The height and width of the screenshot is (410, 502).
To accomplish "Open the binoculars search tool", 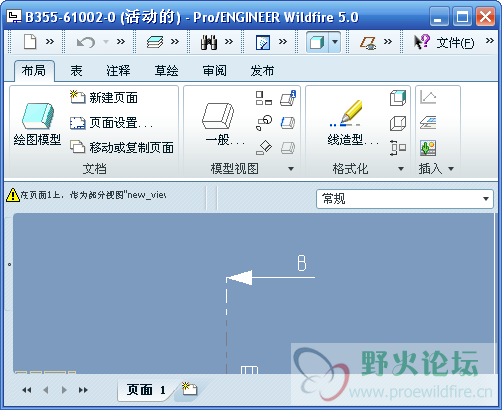I will click(209, 42).
